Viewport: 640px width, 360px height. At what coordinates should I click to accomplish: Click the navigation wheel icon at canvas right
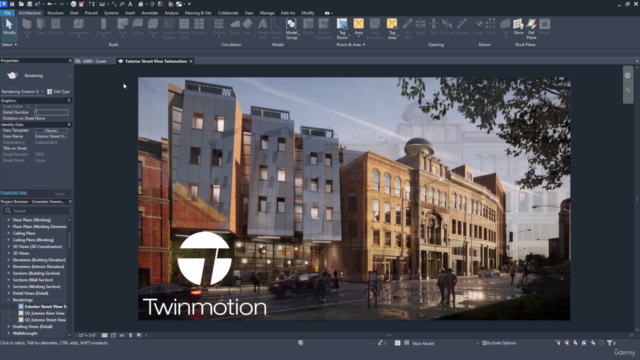coord(628,76)
